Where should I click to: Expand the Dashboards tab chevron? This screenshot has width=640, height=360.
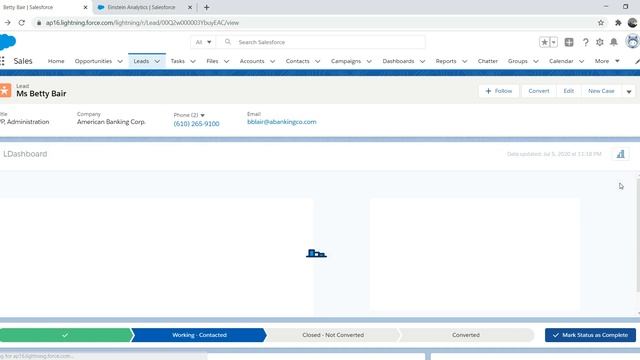point(422,61)
